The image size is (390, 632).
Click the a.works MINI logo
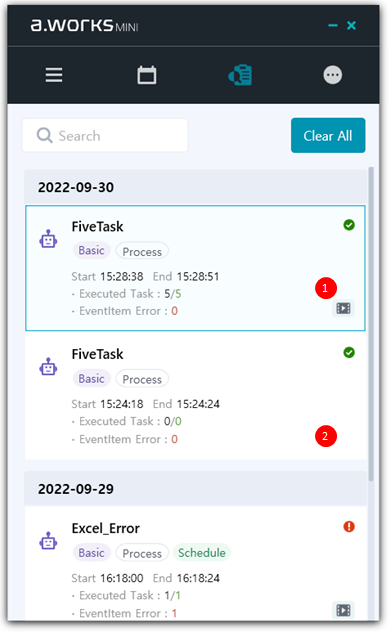85,25
